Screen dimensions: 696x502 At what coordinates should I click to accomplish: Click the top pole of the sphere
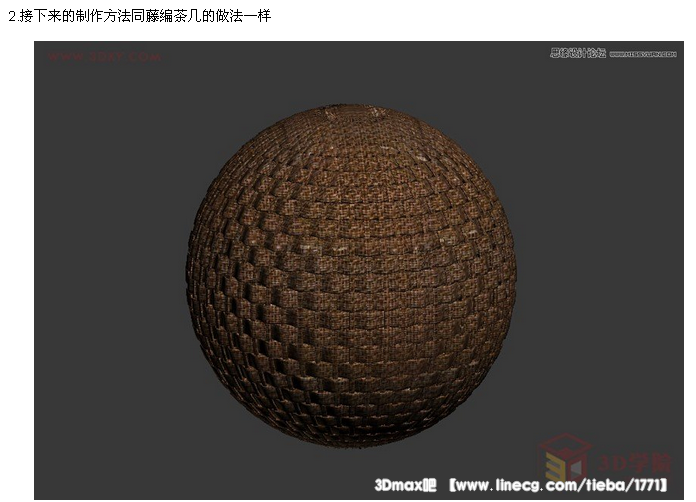coord(350,108)
